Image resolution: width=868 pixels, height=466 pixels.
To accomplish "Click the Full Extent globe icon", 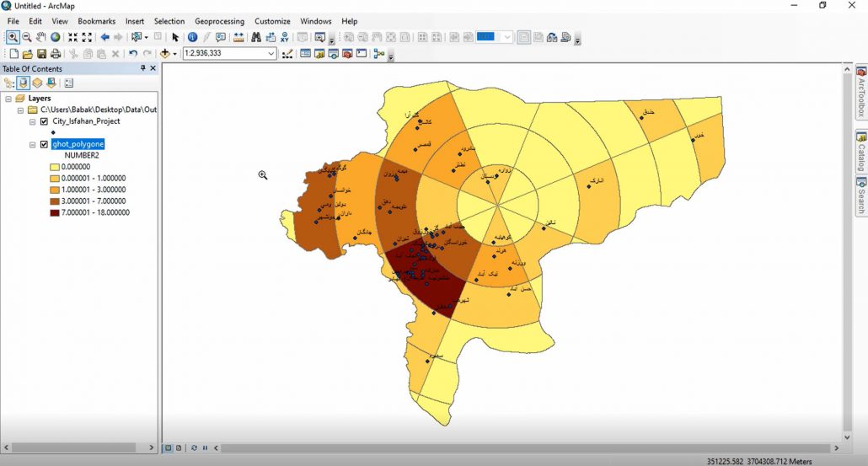I will 55,37.
